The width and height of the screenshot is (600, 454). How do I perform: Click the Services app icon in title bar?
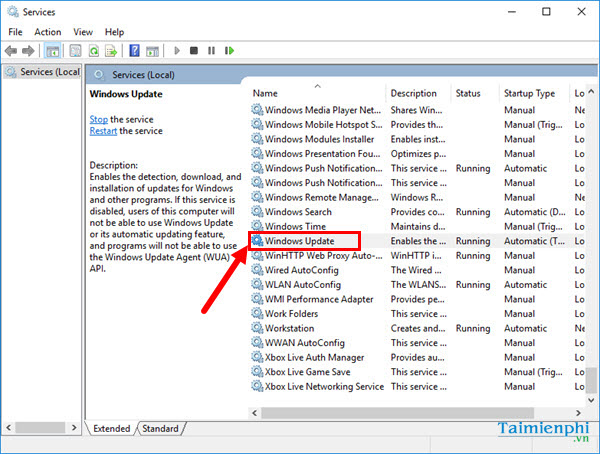(13, 12)
